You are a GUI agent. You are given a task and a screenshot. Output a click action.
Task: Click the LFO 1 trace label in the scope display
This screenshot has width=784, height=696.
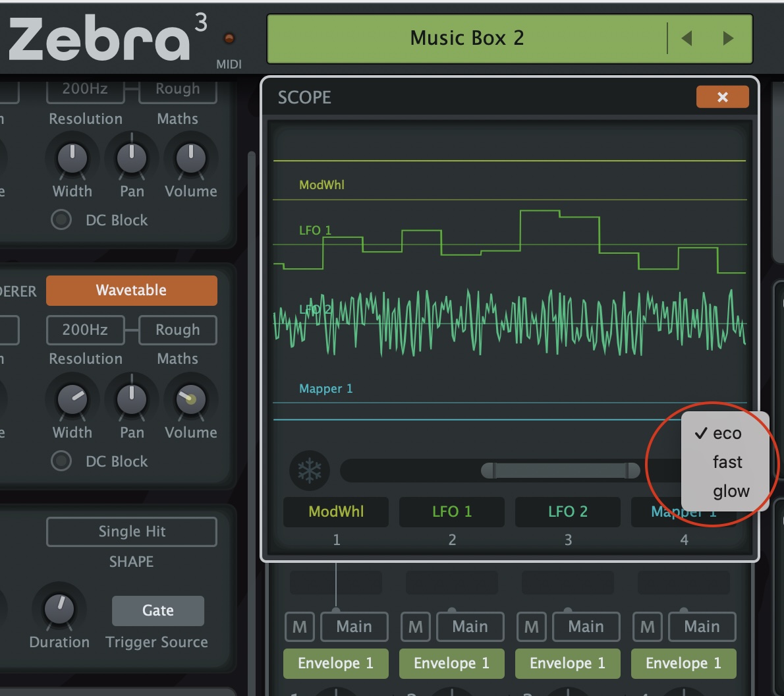(315, 231)
